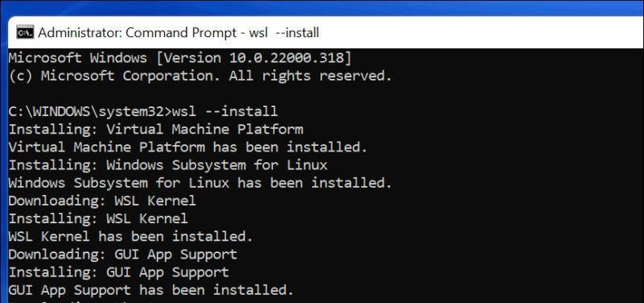644x303 pixels.
Task: Open the Command Prompt system menu icon
Action: coord(25,32)
